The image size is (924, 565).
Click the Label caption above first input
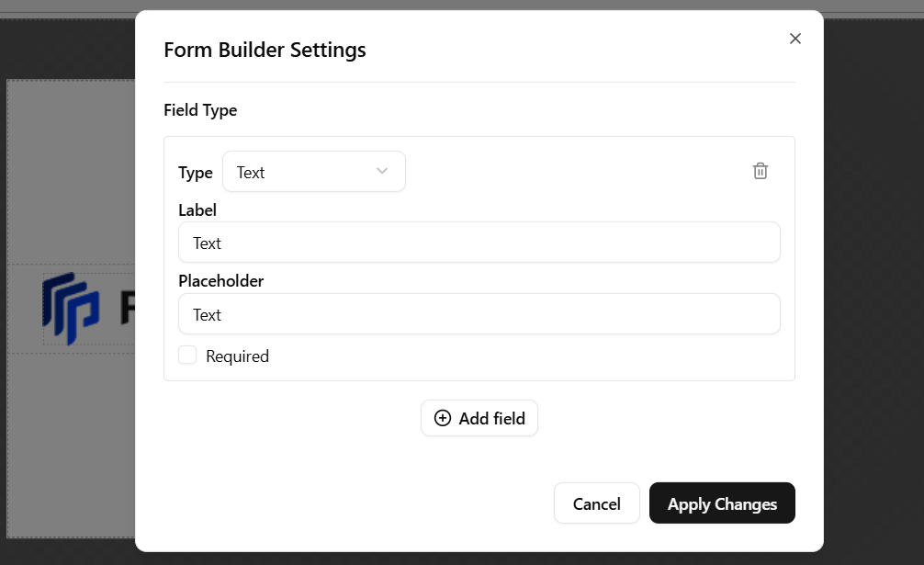(197, 210)
